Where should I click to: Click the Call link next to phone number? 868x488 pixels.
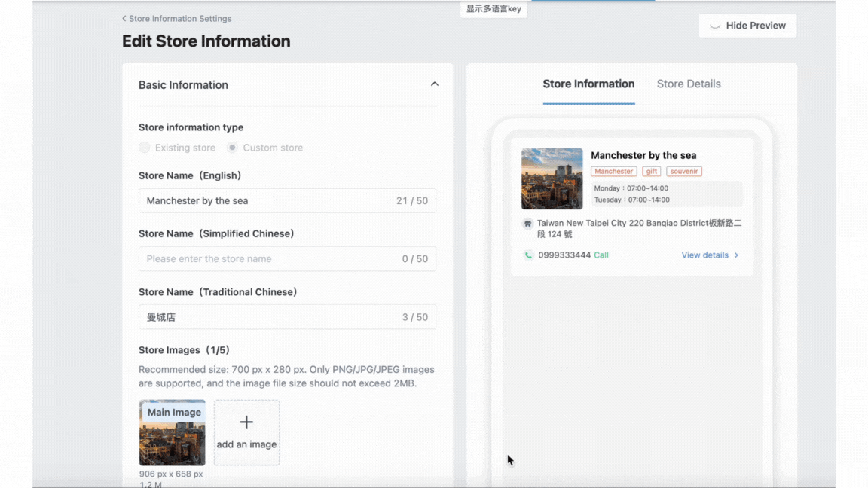[x=601, y=255]
